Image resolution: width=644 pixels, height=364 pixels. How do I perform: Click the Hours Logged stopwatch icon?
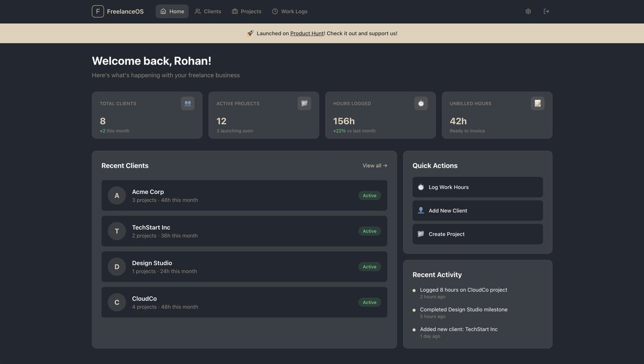pos(421,104)
